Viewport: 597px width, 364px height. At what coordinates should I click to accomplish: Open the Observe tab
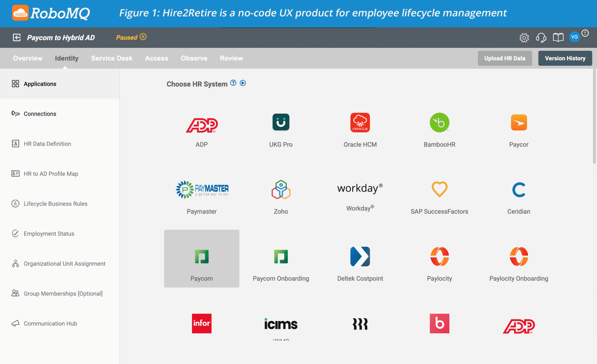(x=194, y=58)
